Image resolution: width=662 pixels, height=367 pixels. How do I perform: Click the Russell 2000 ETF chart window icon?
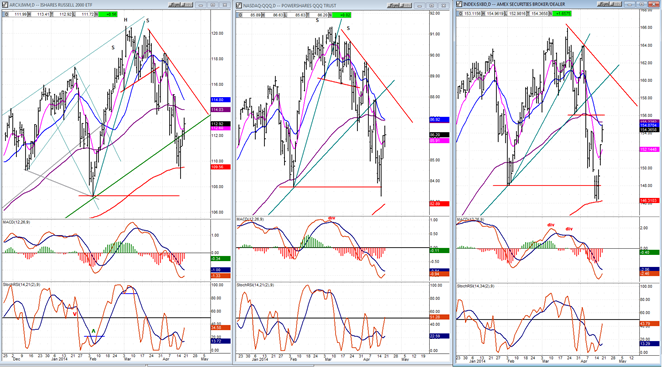(5, 5)
